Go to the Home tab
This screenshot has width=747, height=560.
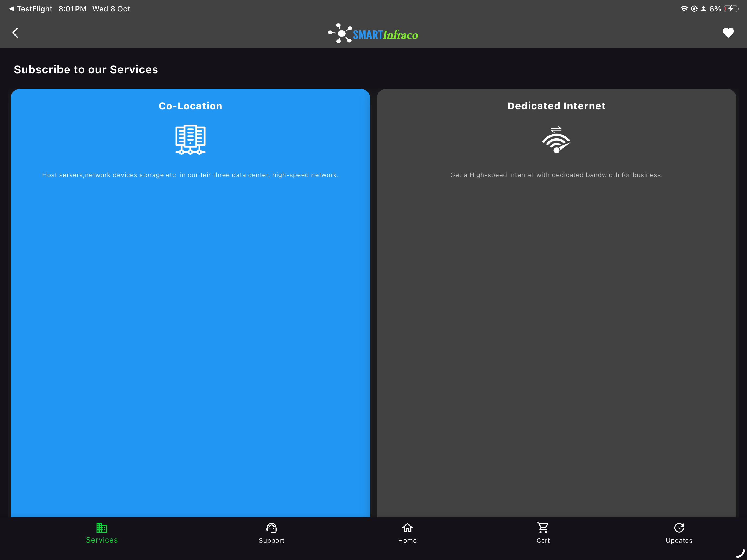pos(407,533)
